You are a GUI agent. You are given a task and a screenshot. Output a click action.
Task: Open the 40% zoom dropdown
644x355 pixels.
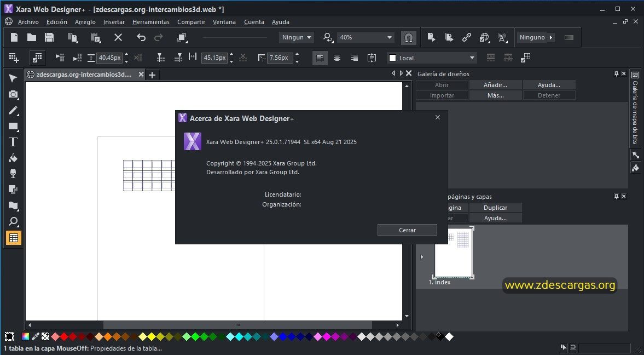365,37
